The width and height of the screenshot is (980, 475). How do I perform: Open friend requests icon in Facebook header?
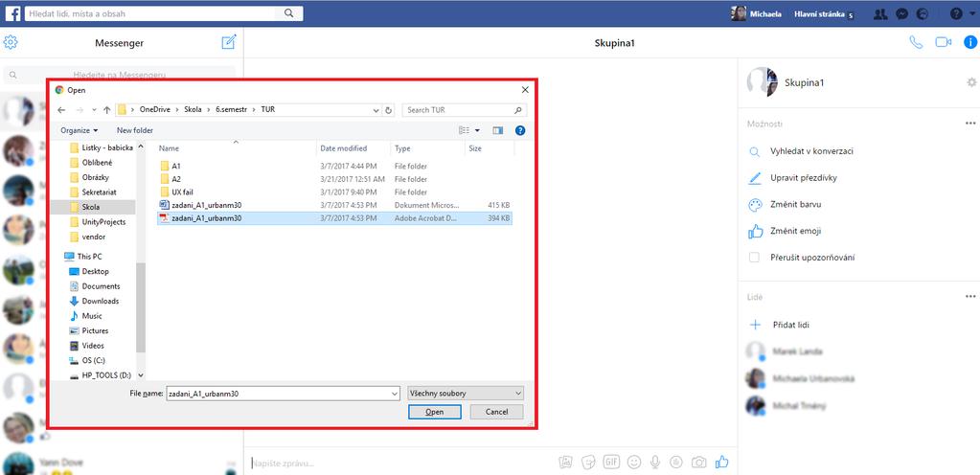click(x=880, y=13)
